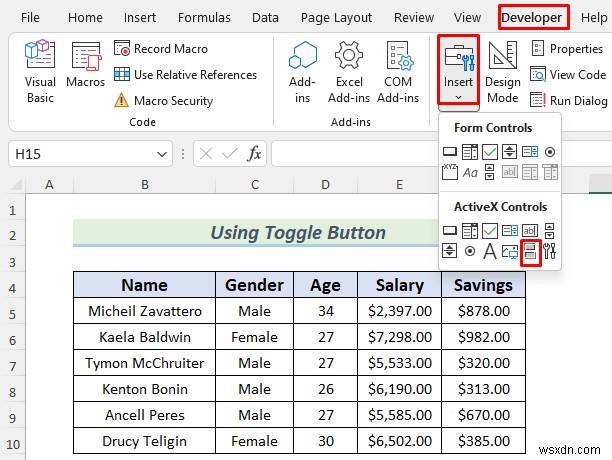The width and height of the screenshot is (612, 460).
Task: Select ActiveX Spin Button control
Action: 449,251
